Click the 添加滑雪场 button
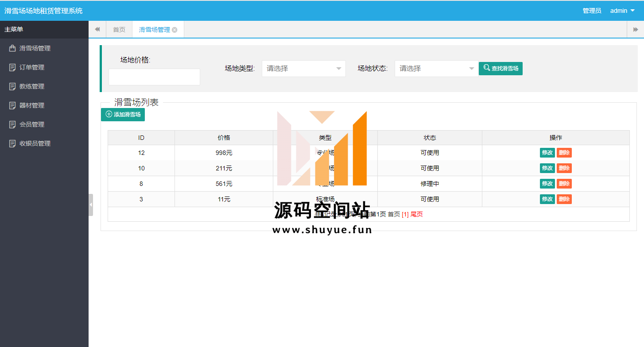This screenshot has height=347, width=644. coord(123,115)
